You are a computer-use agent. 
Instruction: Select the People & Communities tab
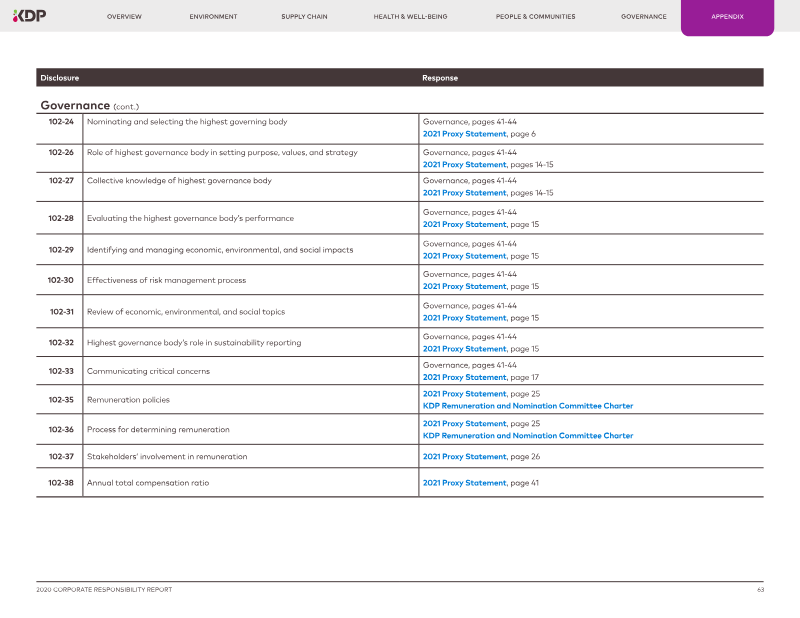coord(535,17)
